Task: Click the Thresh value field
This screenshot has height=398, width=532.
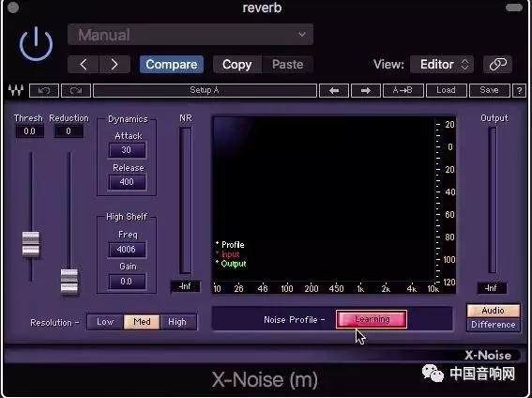Action: [x=29, y=131]
